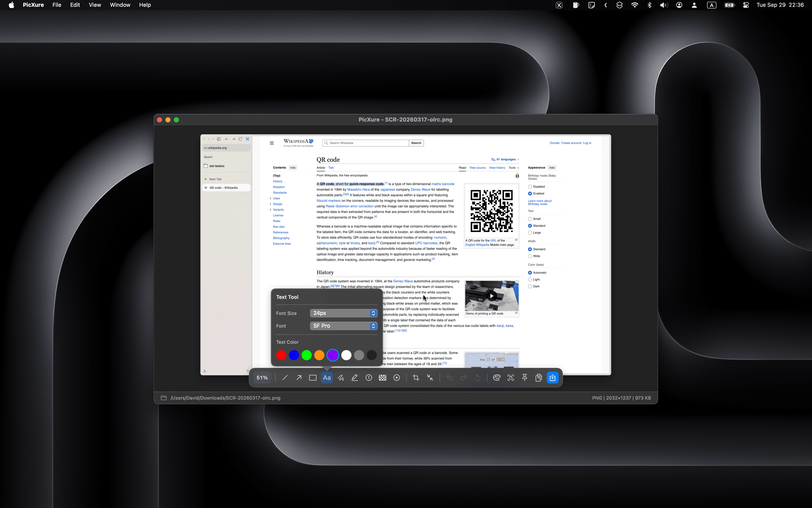812x508 pixels.
Task: Open the SF Pro font dropdown
Action: pyautogui.click(x=344, y=326)
